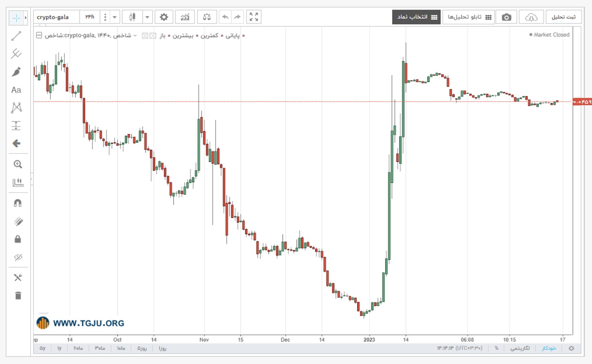Open the legend dropdown arrow after شاخص

click(135, 36)
